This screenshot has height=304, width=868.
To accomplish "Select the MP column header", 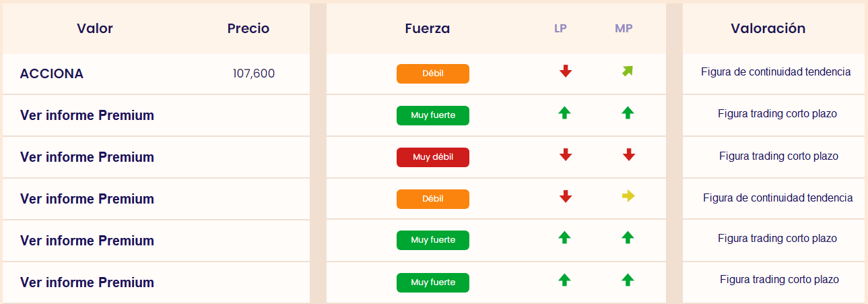I will point(624,28).
